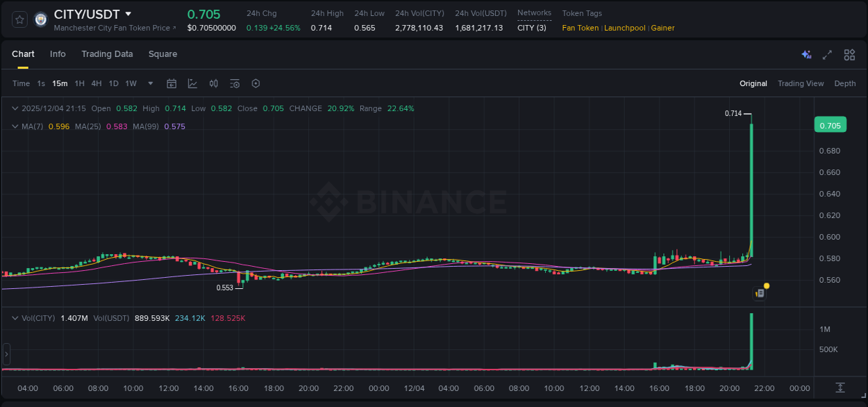Open the Depth chart view
The image size is (868, 407).
click(x=844, y=83)
